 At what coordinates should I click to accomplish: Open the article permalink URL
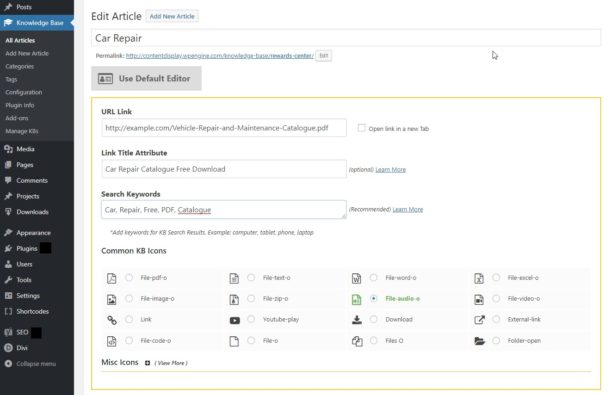click(219, 56)
